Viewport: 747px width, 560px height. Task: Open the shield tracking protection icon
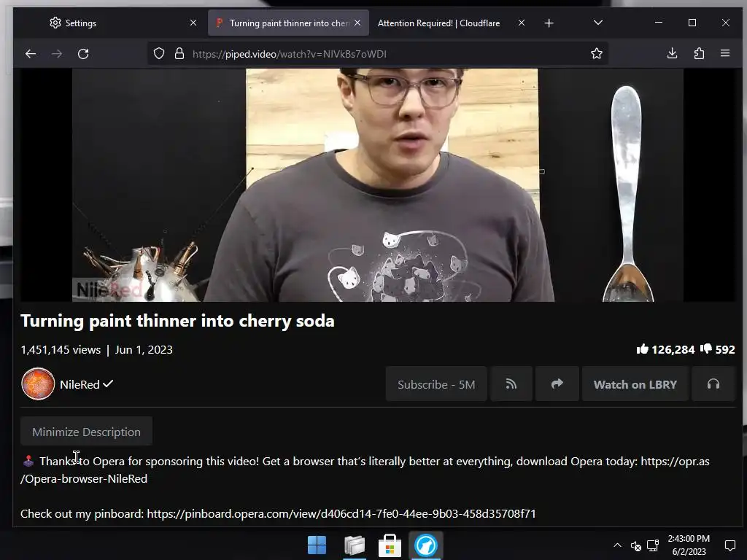click(x=159, y=54)
